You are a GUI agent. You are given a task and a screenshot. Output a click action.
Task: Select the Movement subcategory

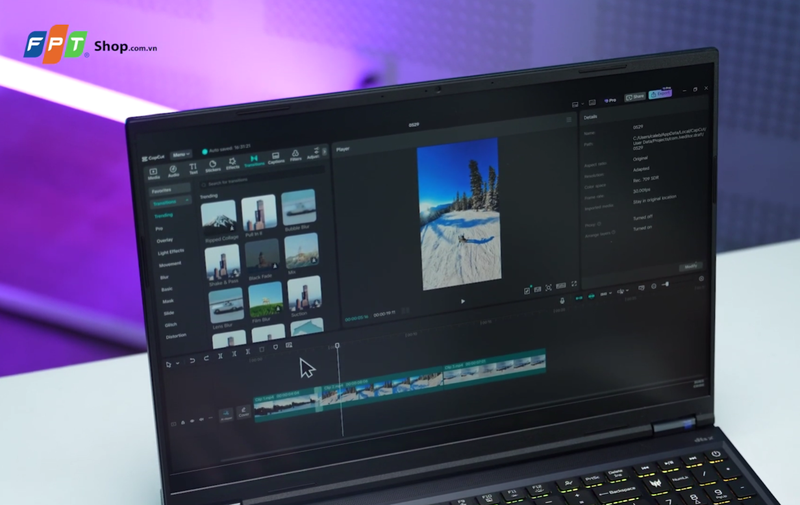[170, 264]
